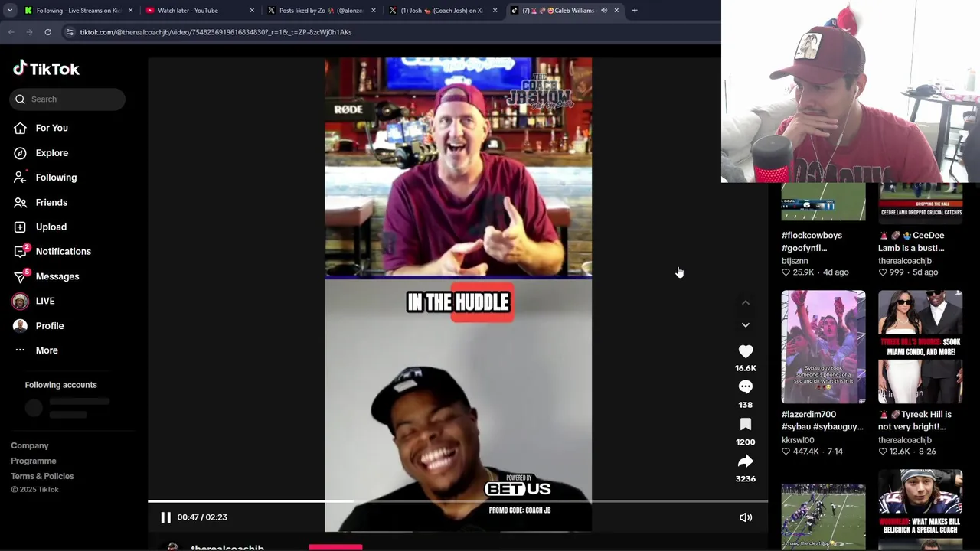Image resolution: width=980 pixels, height=551 pixels.
Task: Open the #flockcowboys video thumbnail
Action: [x=823, y=202]
